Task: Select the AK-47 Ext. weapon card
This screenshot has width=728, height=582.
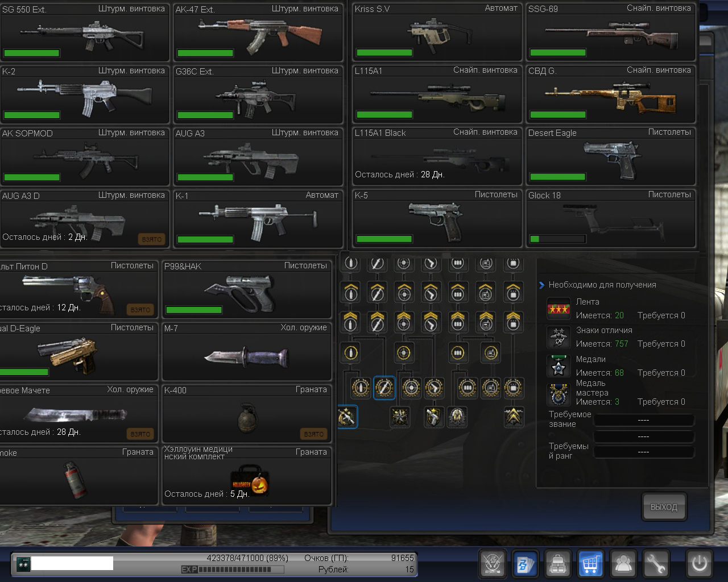Action: click(258, 32)
